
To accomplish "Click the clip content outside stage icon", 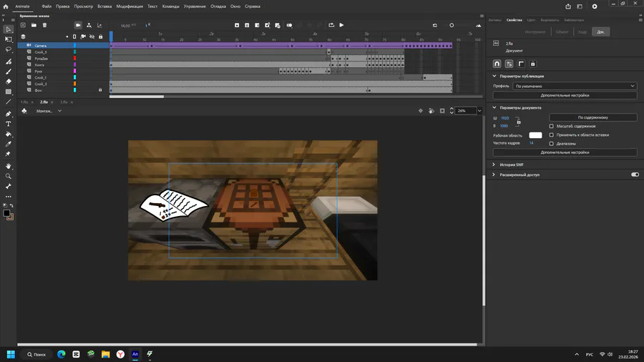I will (x=442, y=111).
